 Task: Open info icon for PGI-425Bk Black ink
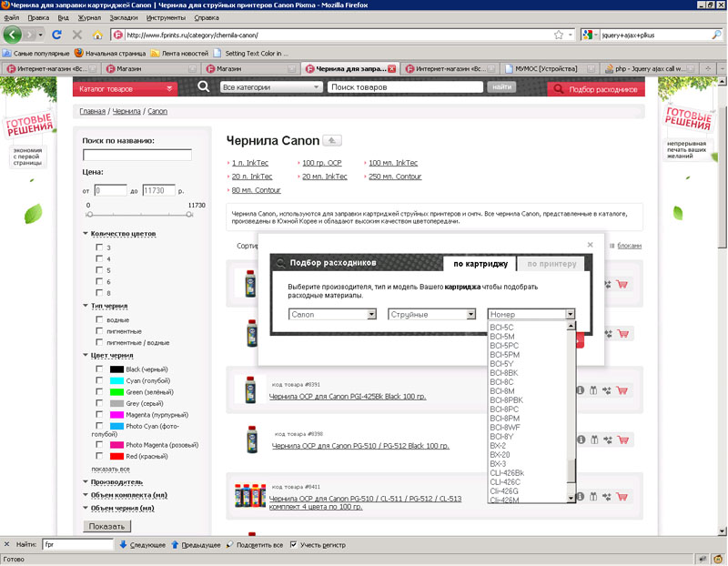pyautogui.click(x=581, y=390)
